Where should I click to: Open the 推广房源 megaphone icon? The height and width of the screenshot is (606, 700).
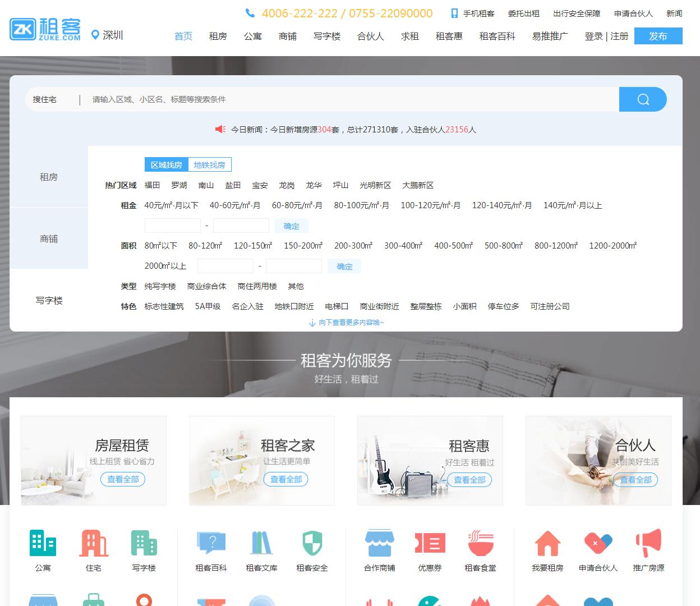[x=649, y=543]
